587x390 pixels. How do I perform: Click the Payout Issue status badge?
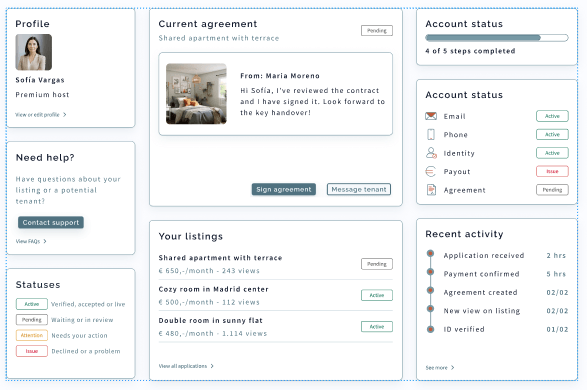(552, 171)
